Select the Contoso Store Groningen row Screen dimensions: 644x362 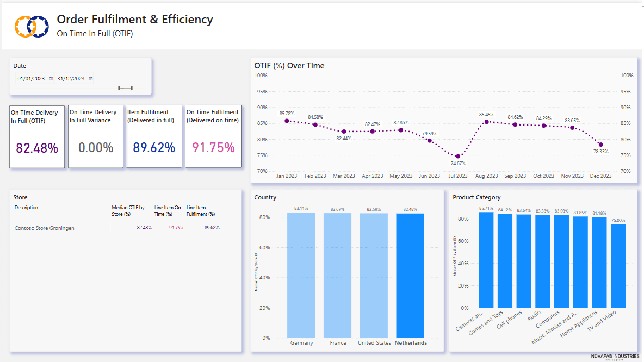click(x=45, y=228)
